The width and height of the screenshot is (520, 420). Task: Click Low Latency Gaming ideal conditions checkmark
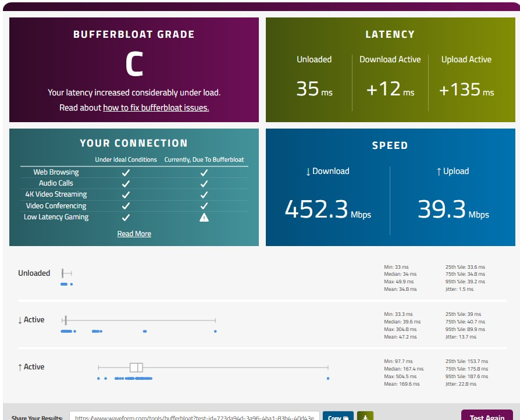[x=126, y=218]
